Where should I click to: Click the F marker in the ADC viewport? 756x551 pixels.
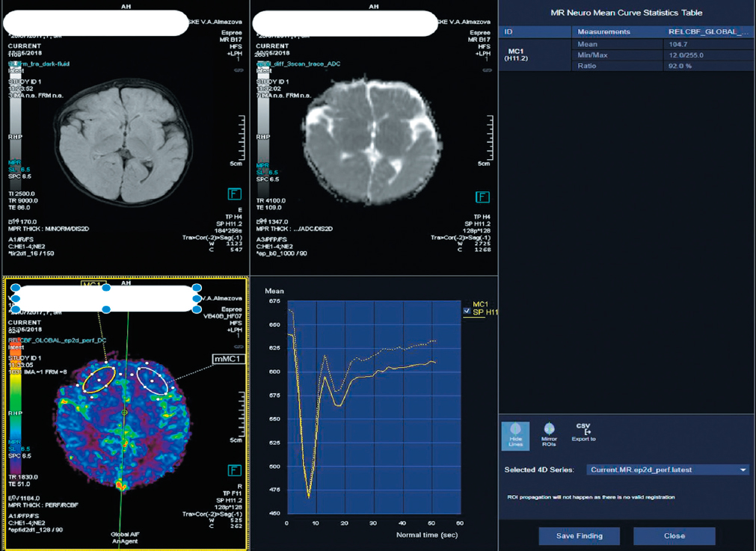pos(482,197)
